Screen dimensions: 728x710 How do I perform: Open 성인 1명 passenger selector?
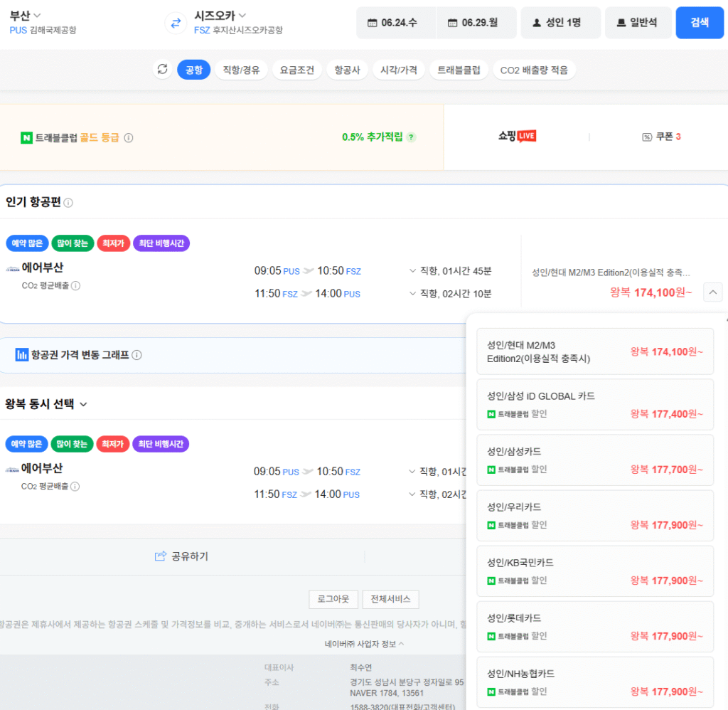pos(560,22)
